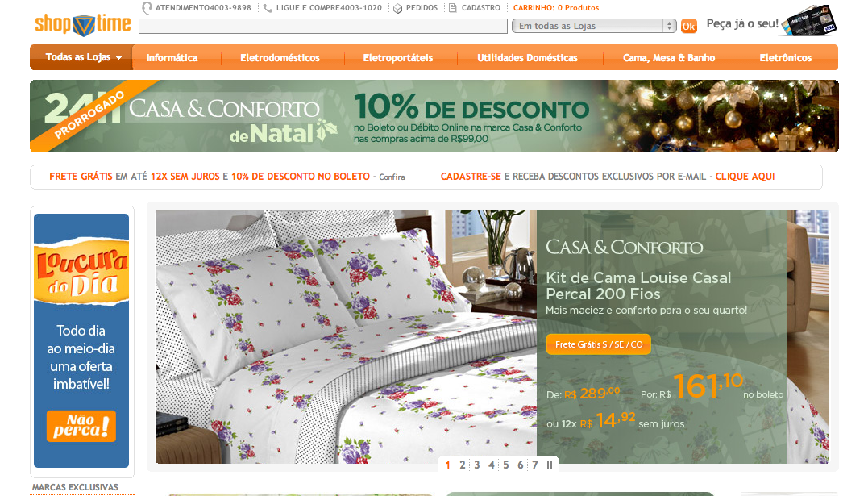This screenshot has height=496, width=868.
Task: Select carousel slide 7
Action: (535, 465)
